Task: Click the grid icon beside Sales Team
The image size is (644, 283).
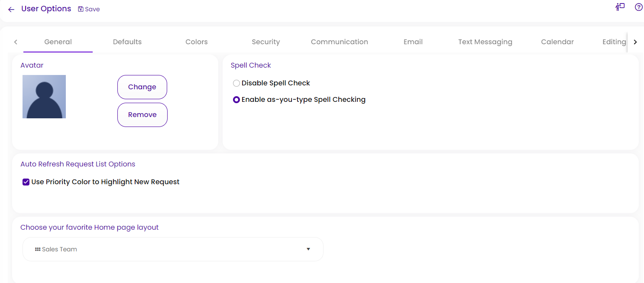Action: 38,249
